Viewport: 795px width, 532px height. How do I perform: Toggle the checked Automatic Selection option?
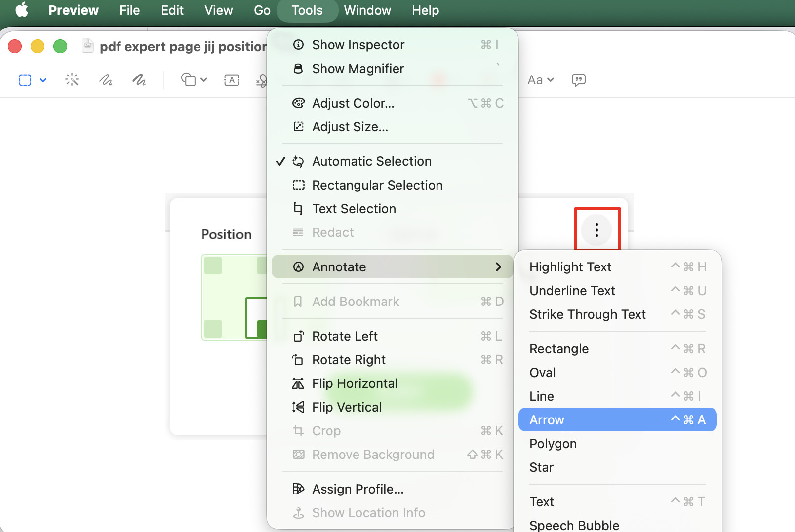(x=393, y=161)
